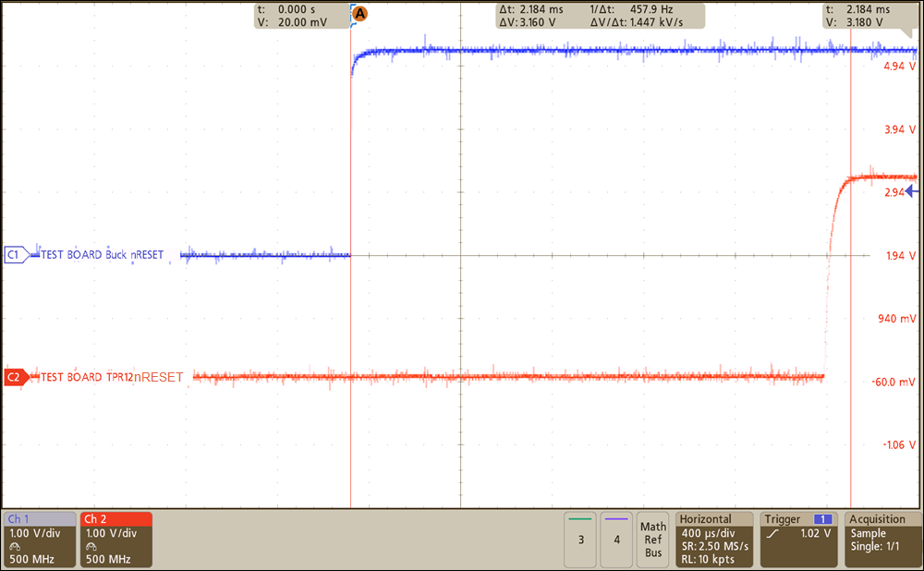Image resolution: width=924 pixels, height=571 pixels.
Task: Select the rising-edge slope icon in Trigger badge
Action: pos(771,533)
